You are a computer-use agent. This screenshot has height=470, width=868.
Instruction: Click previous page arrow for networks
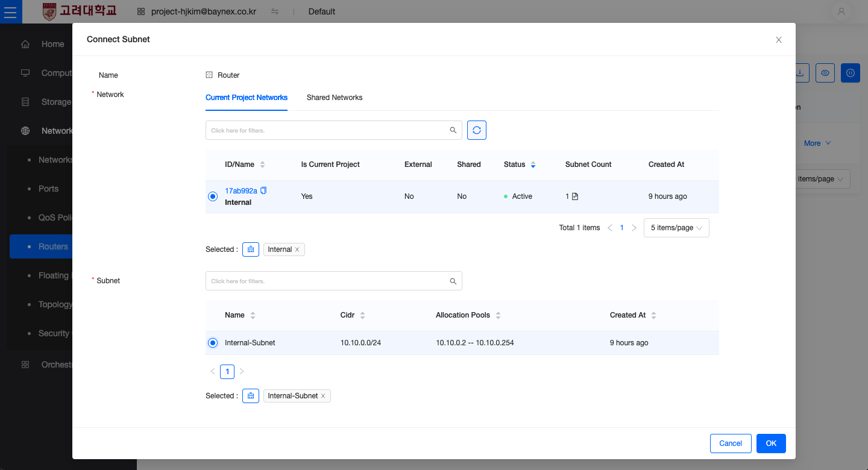pos(610,228)
